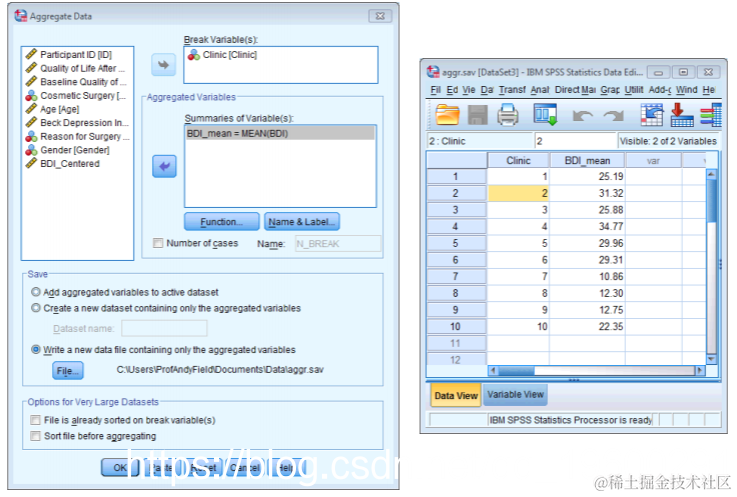Click the Print toolbar icon
Image resolution: width=737 pixels, height=497 pixels.
click(508, 115)
